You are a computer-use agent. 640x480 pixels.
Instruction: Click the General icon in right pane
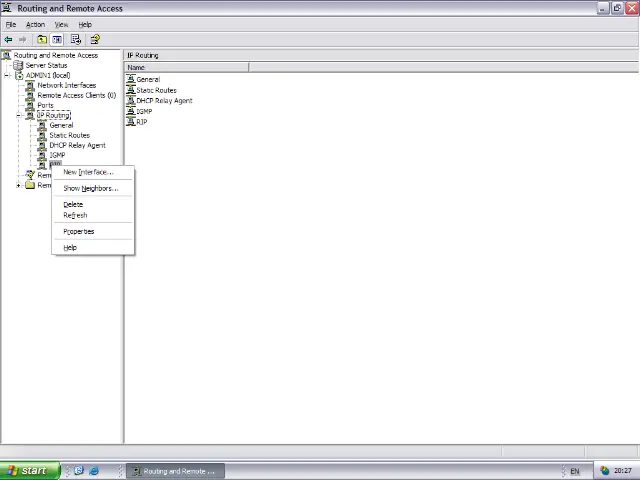coord(131,79)
